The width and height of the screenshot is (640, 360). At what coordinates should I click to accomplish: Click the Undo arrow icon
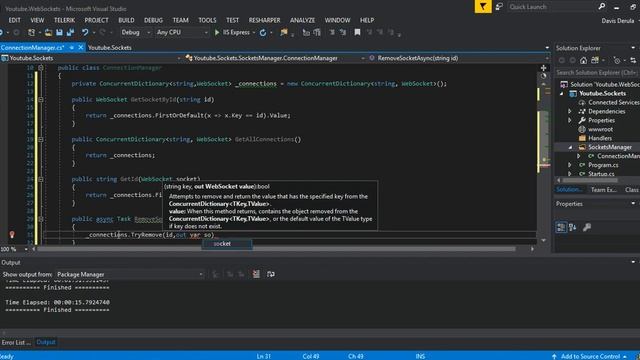[85, 32]
